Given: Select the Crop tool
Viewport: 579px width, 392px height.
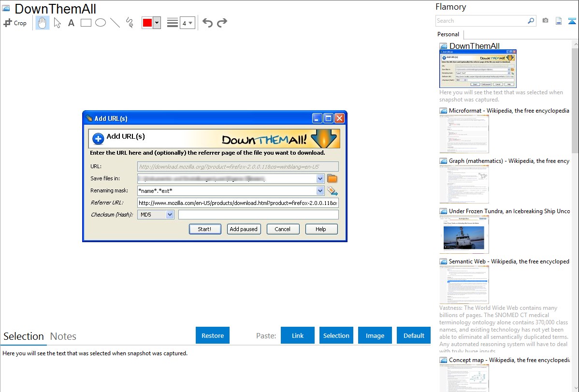Looking at the screenshot, I should (x=15, y=23).
